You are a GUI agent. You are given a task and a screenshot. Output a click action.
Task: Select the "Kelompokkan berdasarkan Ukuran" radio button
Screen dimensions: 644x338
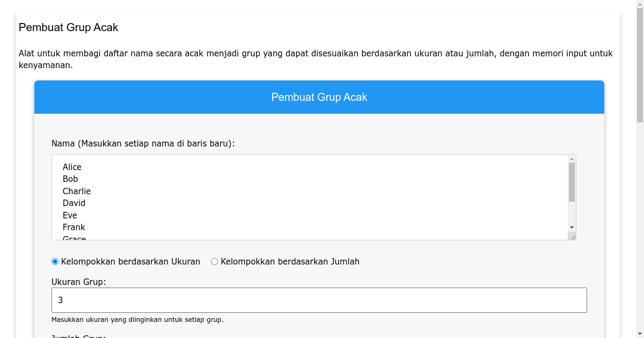(x=54, y=261)
